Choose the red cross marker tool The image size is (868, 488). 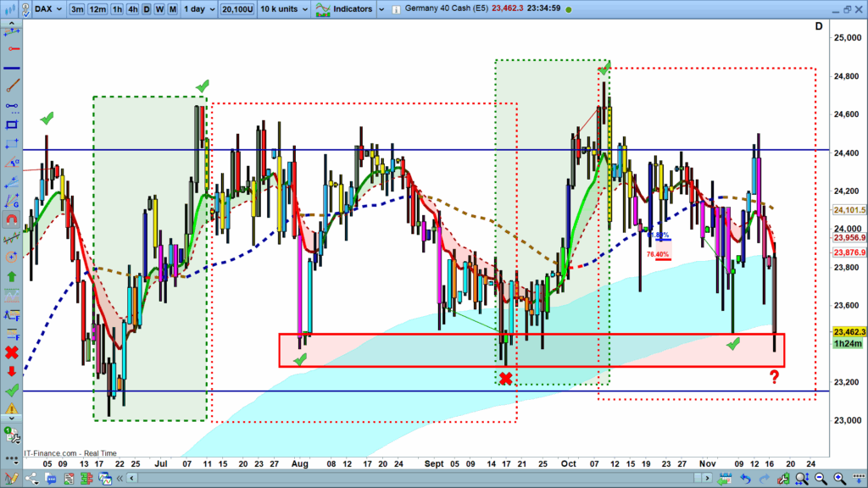click(x=12, y=352)
